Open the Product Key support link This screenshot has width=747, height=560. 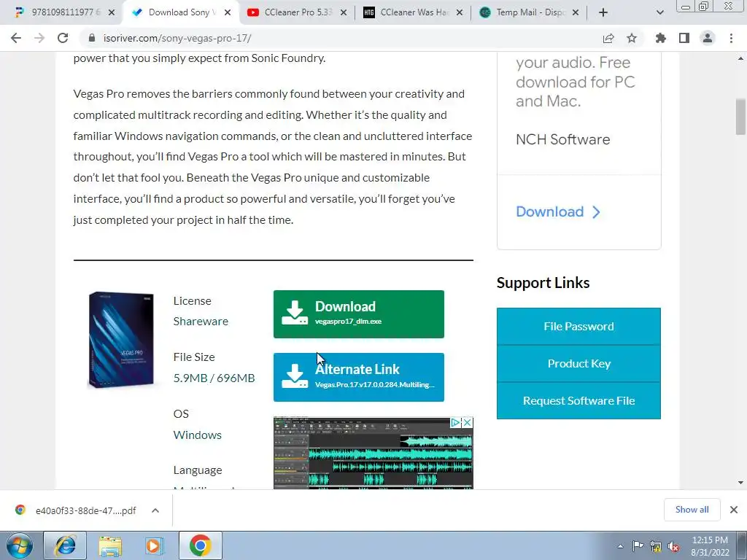pyautogui.click(x=578, y=363)
